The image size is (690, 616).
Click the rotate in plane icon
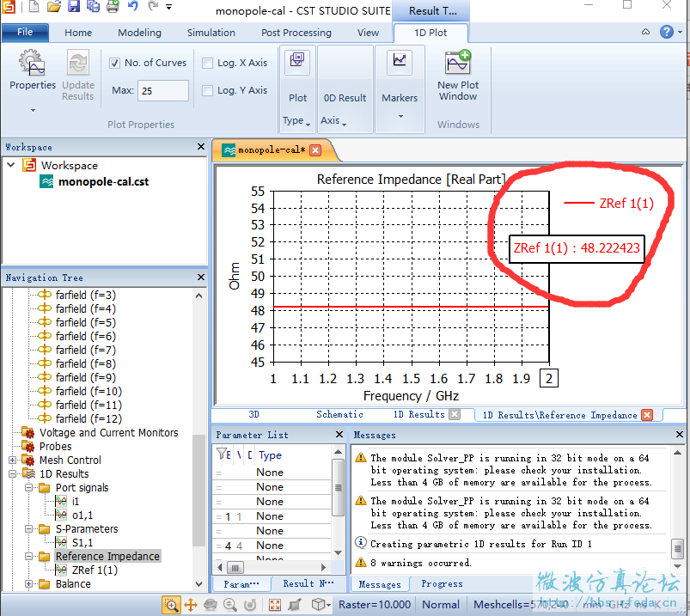(250, 605)
